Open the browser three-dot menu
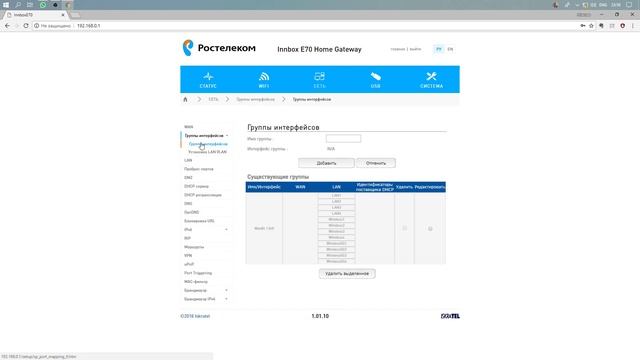Image resolution: width=640 pixels, height=360 pixels. (x=633, y=25)
